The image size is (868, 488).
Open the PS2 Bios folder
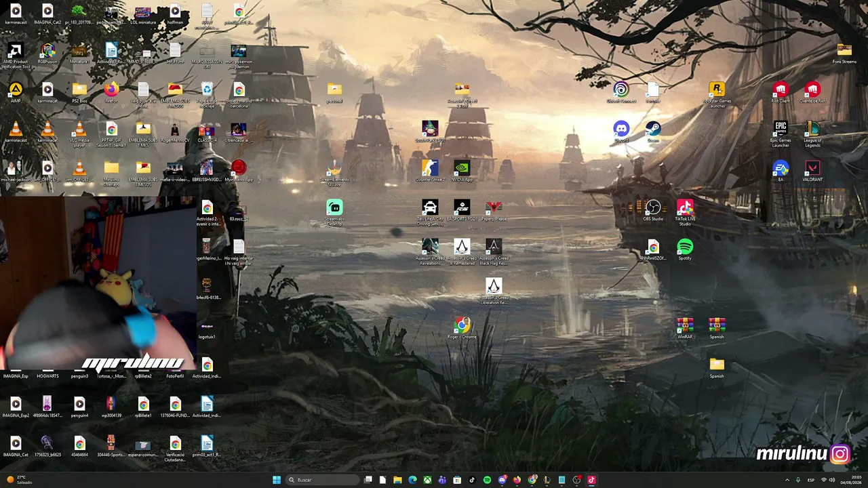[x=79, y=92]
